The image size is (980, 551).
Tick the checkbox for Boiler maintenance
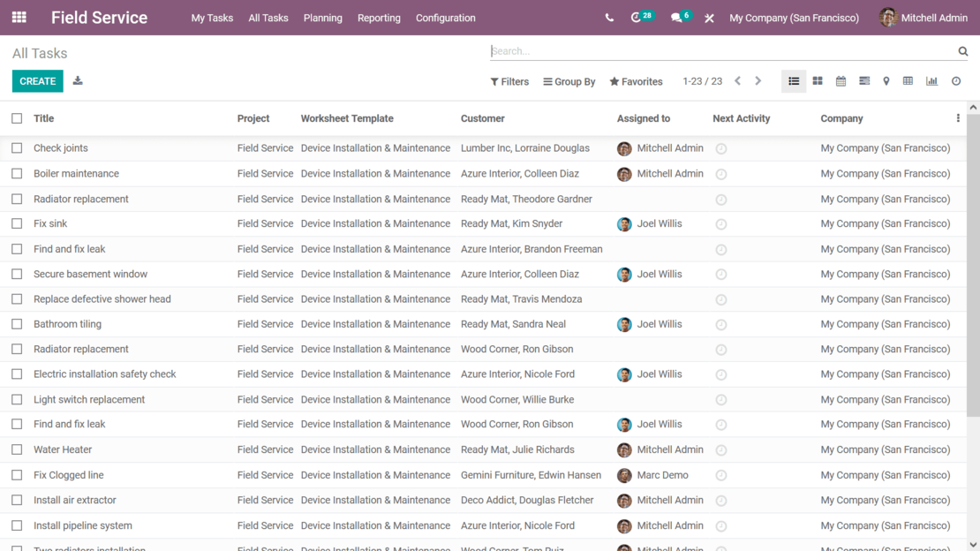pyautogui.click(x=16, y=173)
